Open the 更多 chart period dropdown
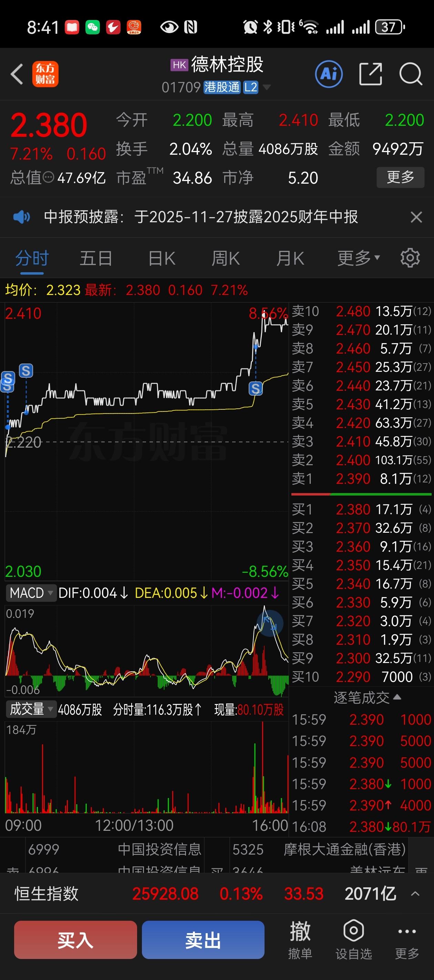Image resolution: width=434 pixels, height=980 pixels. click(359, 258)
